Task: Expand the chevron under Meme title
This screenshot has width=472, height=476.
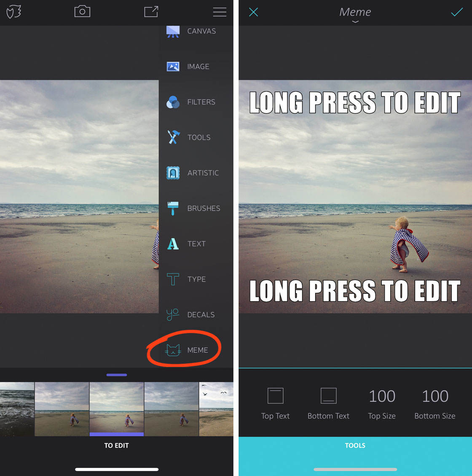Action: click(x=355, y=21)
